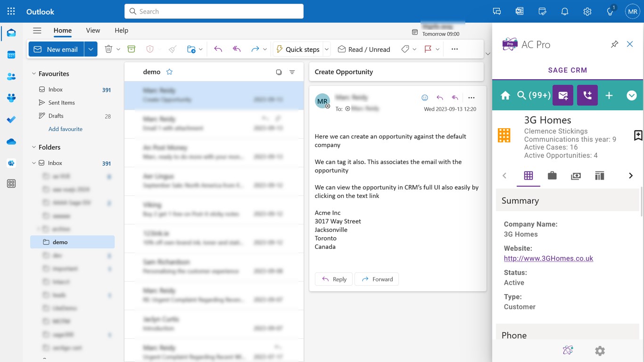Open the Sent Items favourite folder

(x=72, y=102)
